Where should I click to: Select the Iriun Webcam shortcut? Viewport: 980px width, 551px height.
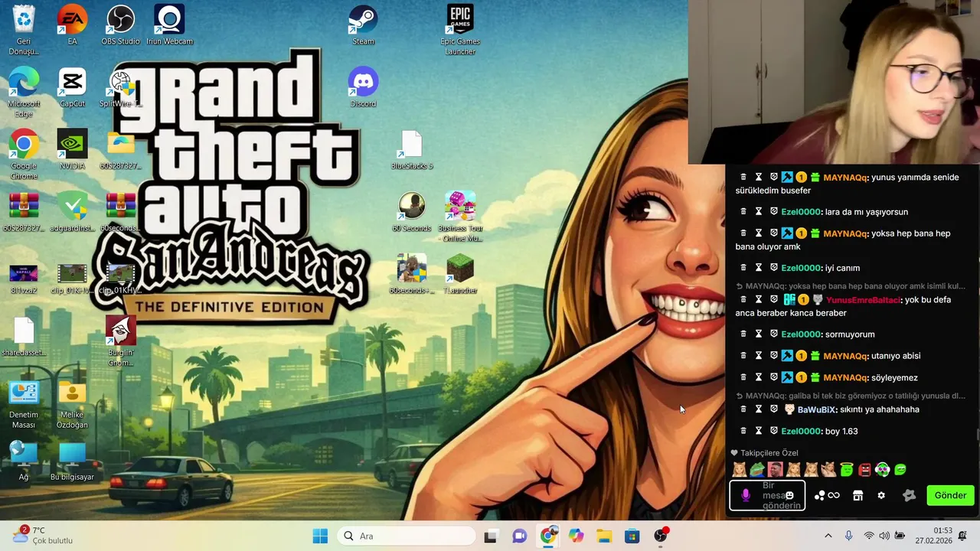point(169,25)
